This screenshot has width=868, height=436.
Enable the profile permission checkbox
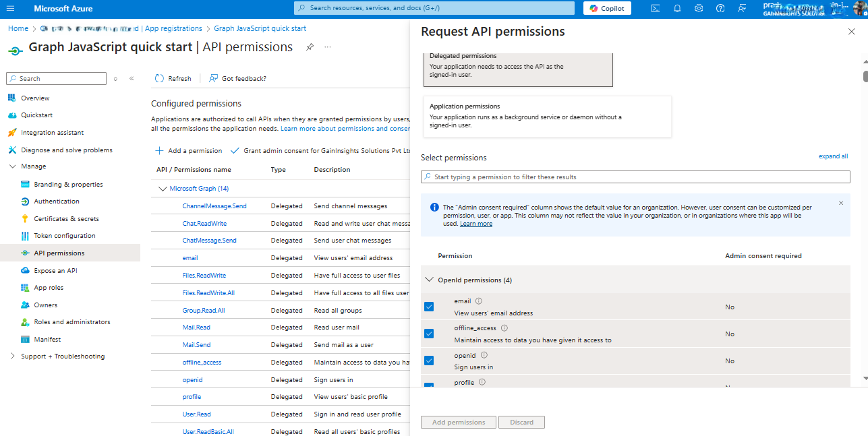429,385
